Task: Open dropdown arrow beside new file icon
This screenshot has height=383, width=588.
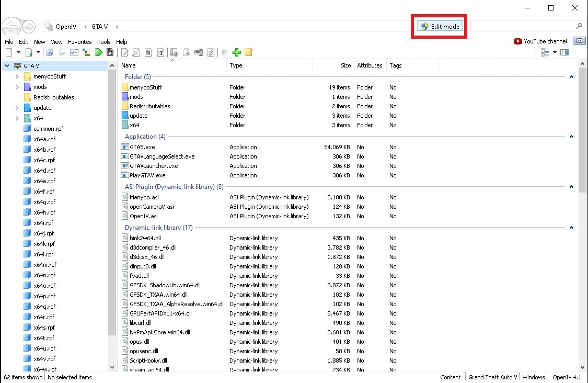Action: pos(18,52)
